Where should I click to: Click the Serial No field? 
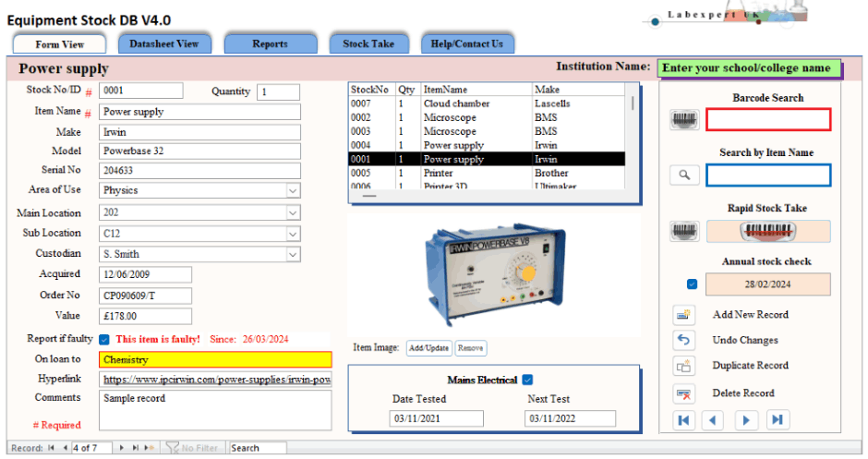click(199, 171)
